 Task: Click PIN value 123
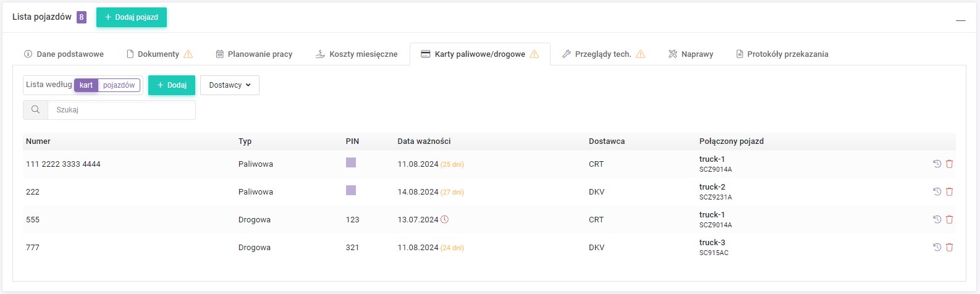(x=353, y=219)
